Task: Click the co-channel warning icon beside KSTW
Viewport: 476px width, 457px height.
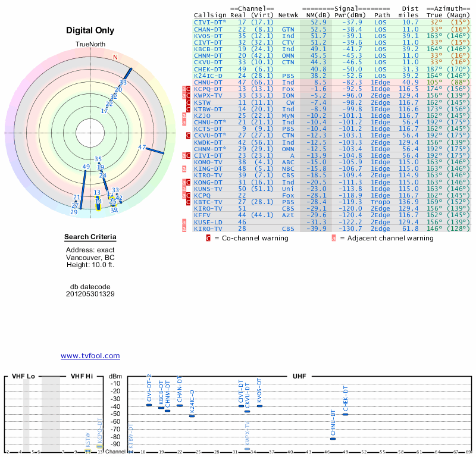Action: [x=188, y=102]
